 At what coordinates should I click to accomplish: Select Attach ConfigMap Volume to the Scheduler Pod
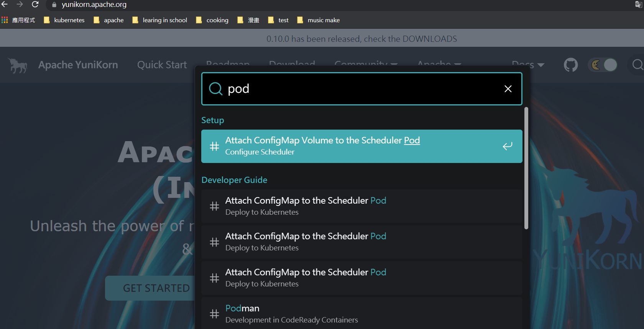[361, 146]
